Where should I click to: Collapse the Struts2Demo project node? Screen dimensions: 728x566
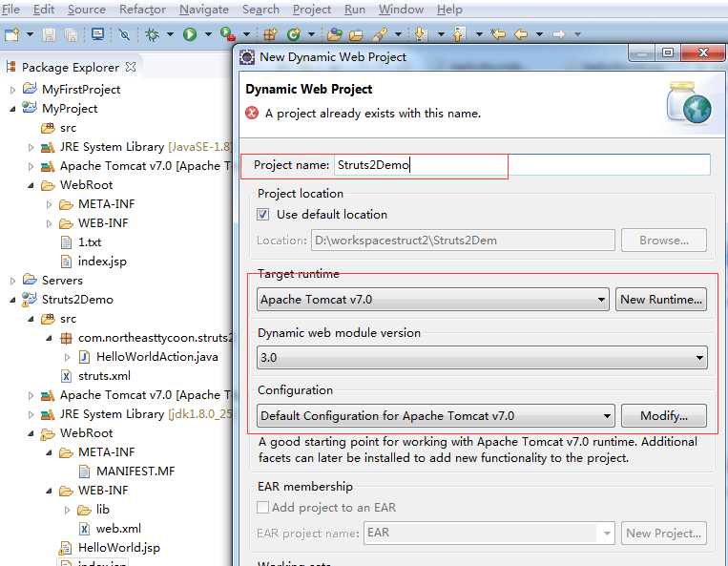click(12, 300)
